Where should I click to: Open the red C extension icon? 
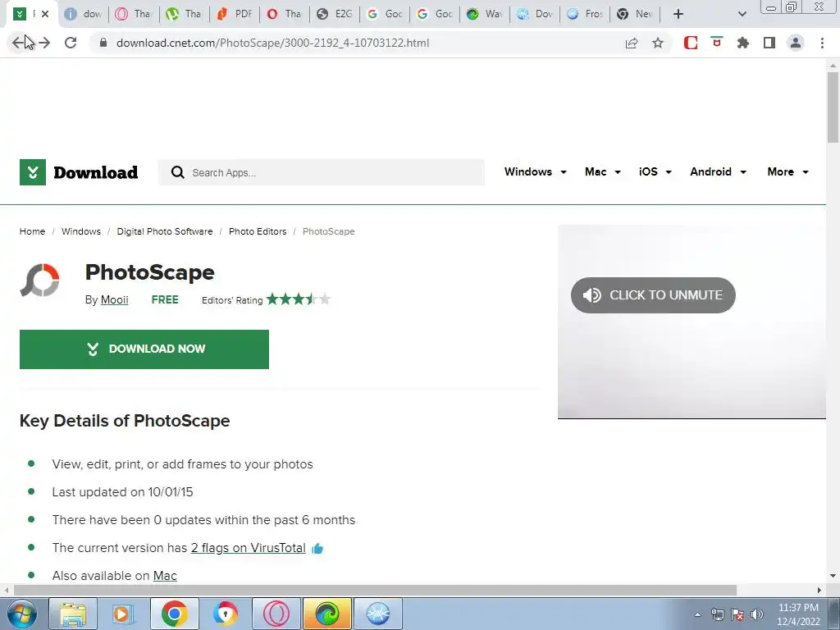pos(691,43)
